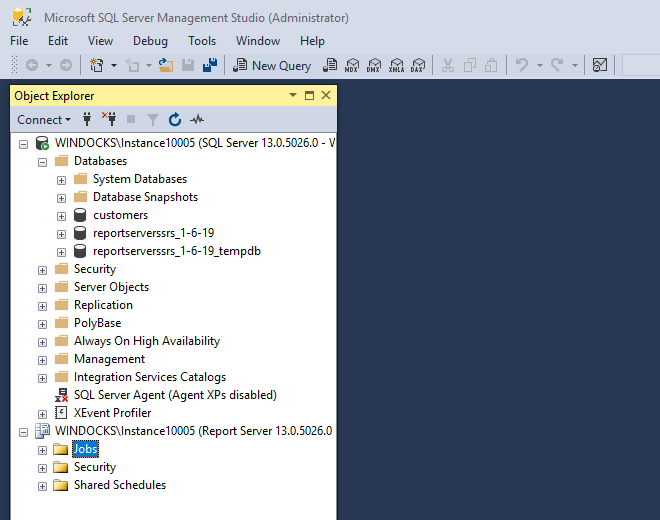This screenshot has height=520, width=660.
Task: Expand the customers database node
Action: [x=61, y=216]
